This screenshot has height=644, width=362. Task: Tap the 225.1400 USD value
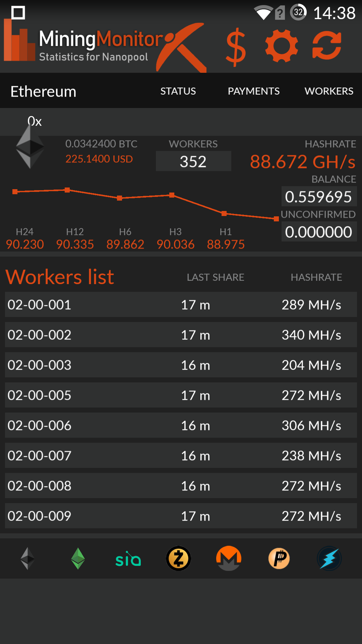pos(99,159)
